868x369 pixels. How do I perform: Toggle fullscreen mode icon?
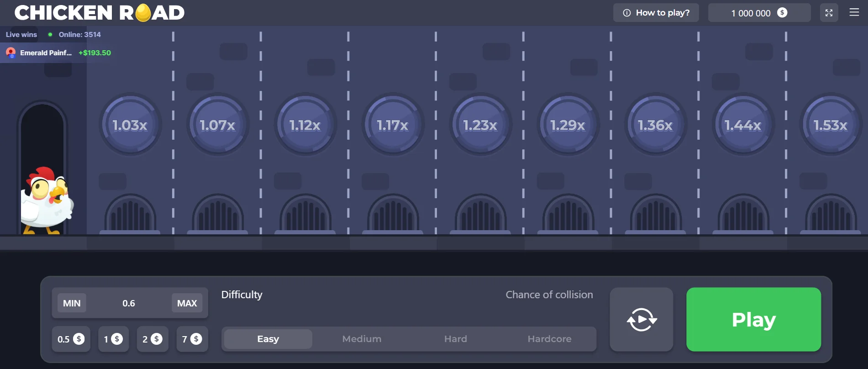829,13
